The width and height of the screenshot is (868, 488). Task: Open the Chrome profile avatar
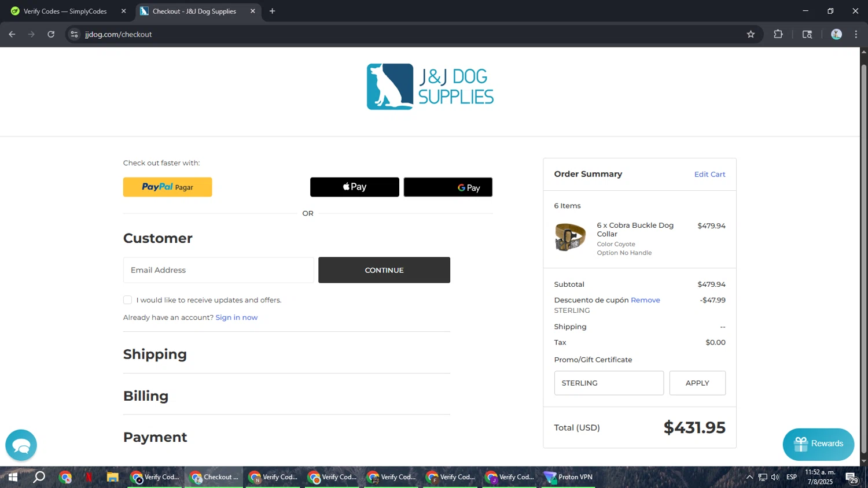pyautogui.click(x=836, y=34)
